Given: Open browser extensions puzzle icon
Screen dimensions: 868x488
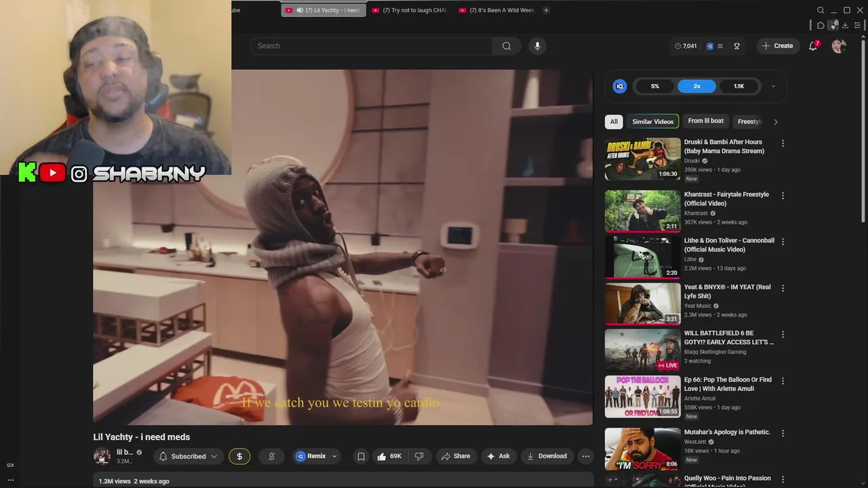Looking at the screenshot, I should coord(821,25).
